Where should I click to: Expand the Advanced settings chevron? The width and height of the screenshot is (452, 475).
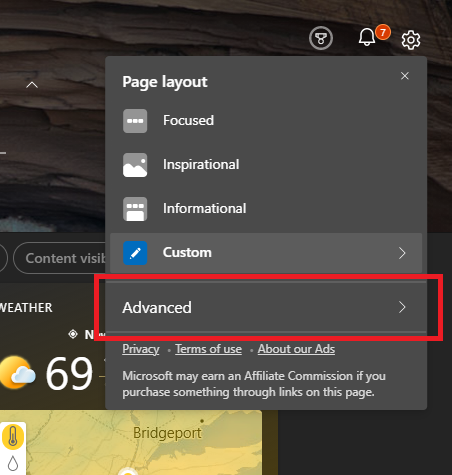point(402,307)
